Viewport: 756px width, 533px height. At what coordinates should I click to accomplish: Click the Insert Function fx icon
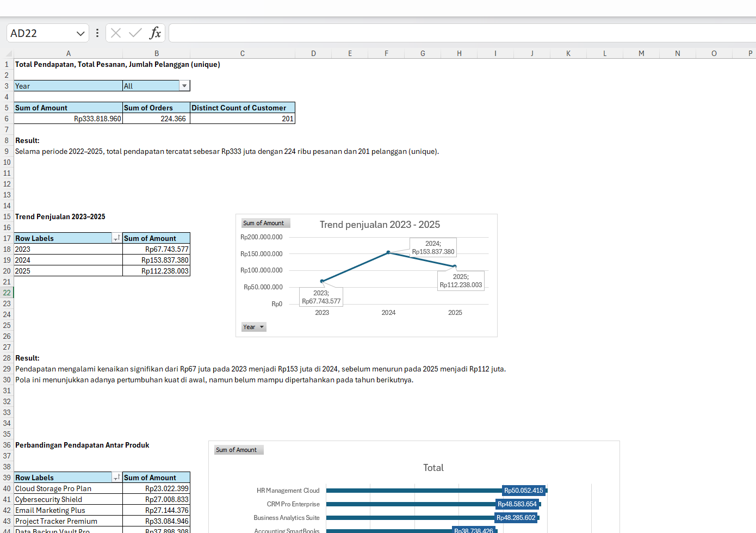click(156, 33)
